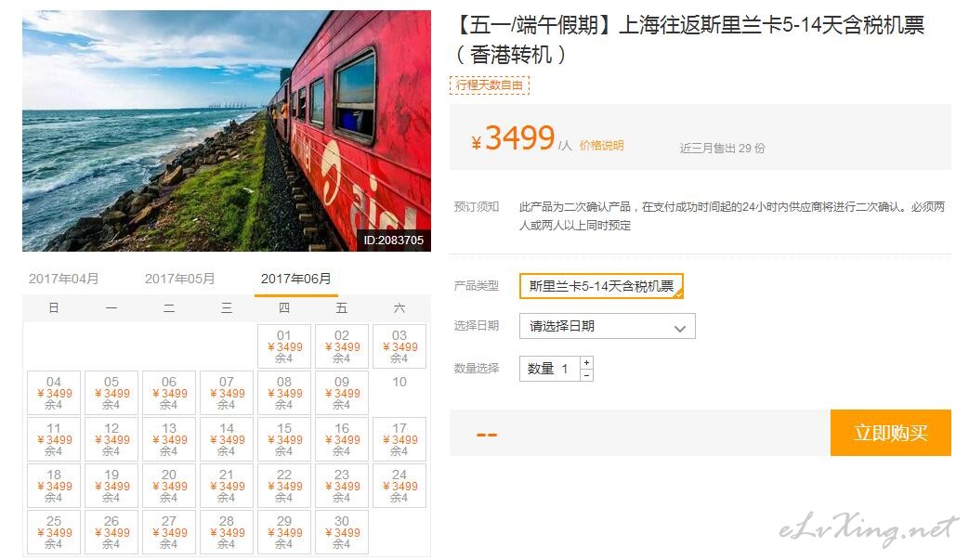
Task: Select June 17 Saturday date cell
Action: [x=399, y=439]
